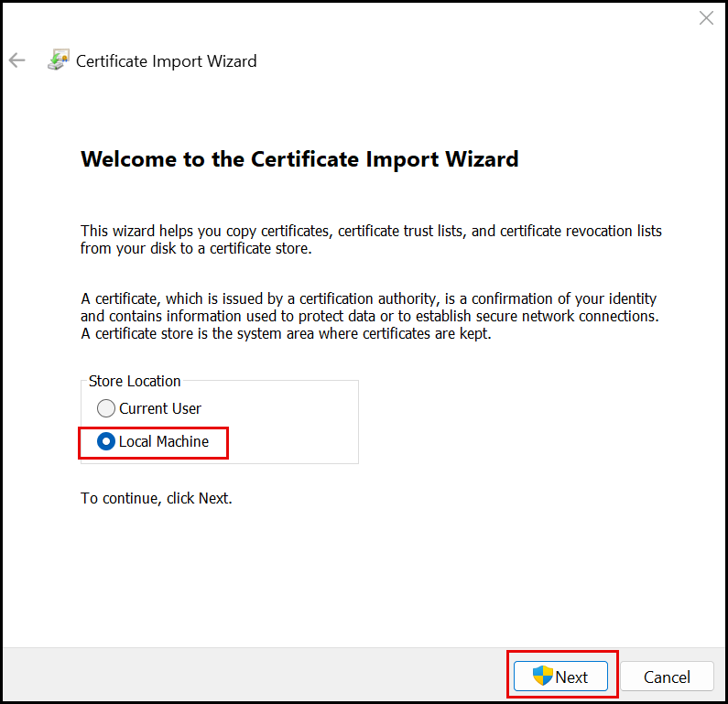Click the back arrow in the wizard header
The width and height of the screenshot is (728, 704).
point(16,61)
